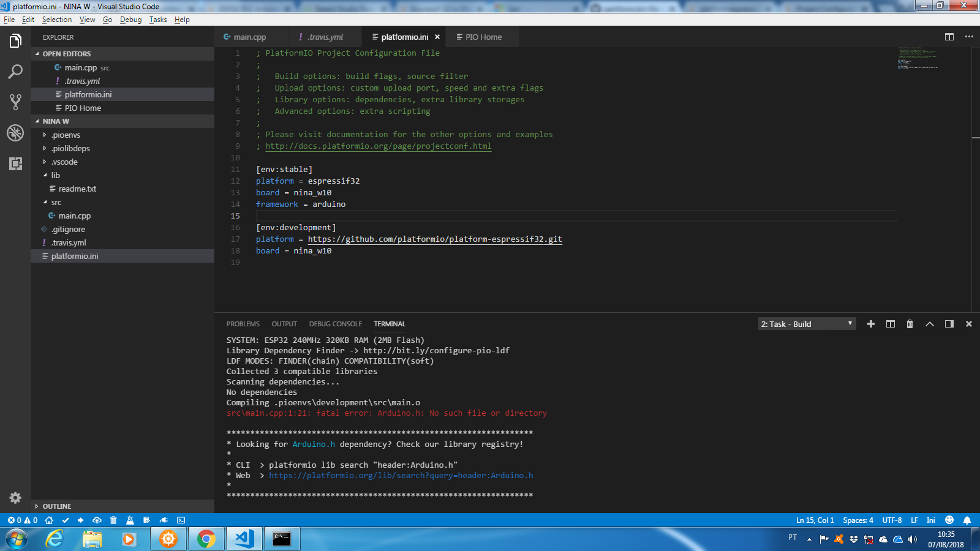
Task: Open the Source Control view
Action: (x=15, y=102)
